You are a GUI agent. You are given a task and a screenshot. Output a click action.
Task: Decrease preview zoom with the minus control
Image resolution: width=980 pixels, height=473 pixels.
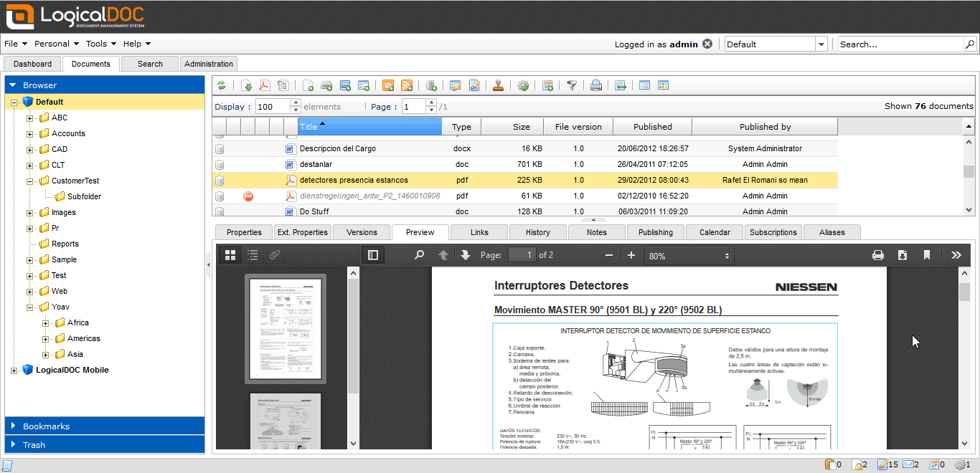click(x=608, y=254)
